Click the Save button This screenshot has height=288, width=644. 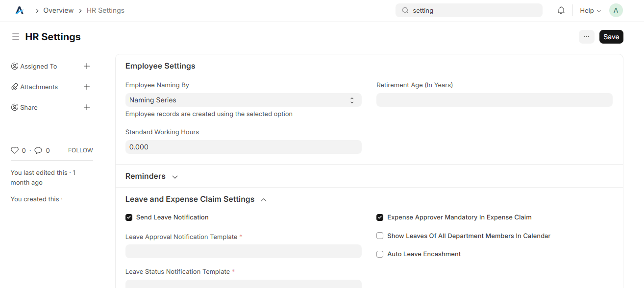click(611, 37)
